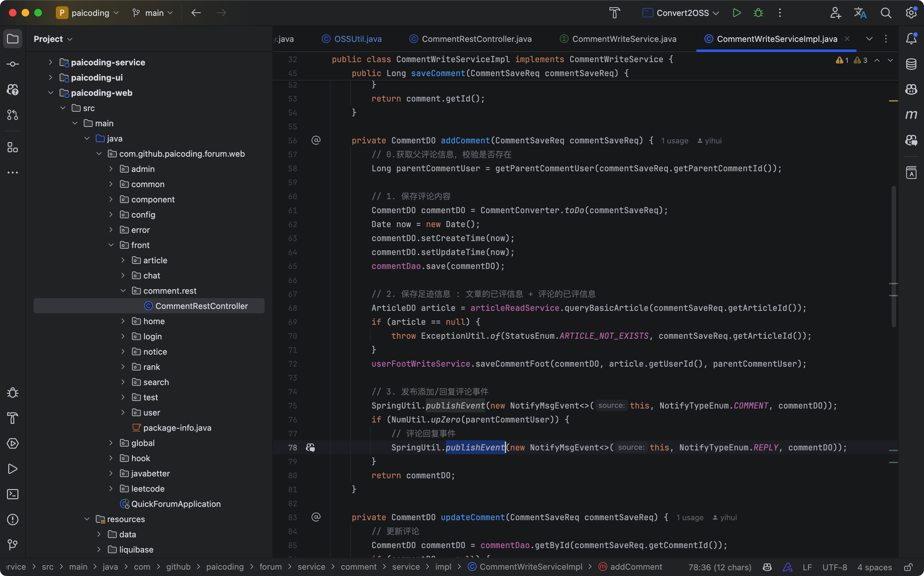
Task: Expand the paicoding-ui module
Action: (50, 77)
